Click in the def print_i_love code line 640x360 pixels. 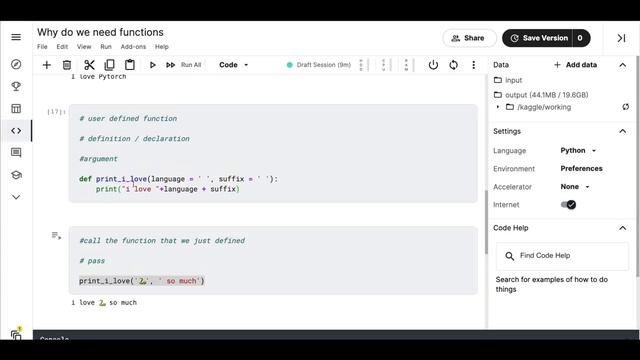point(178,179)
